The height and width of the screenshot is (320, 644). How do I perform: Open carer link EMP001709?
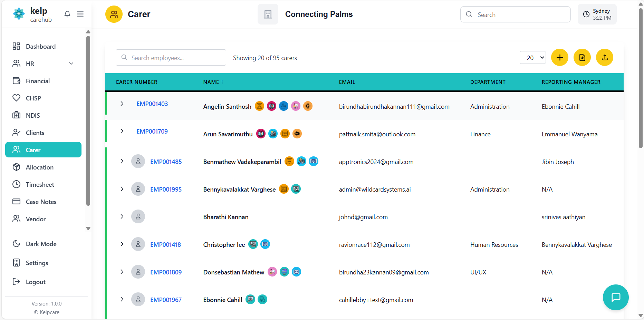click(x=152, y=132)
